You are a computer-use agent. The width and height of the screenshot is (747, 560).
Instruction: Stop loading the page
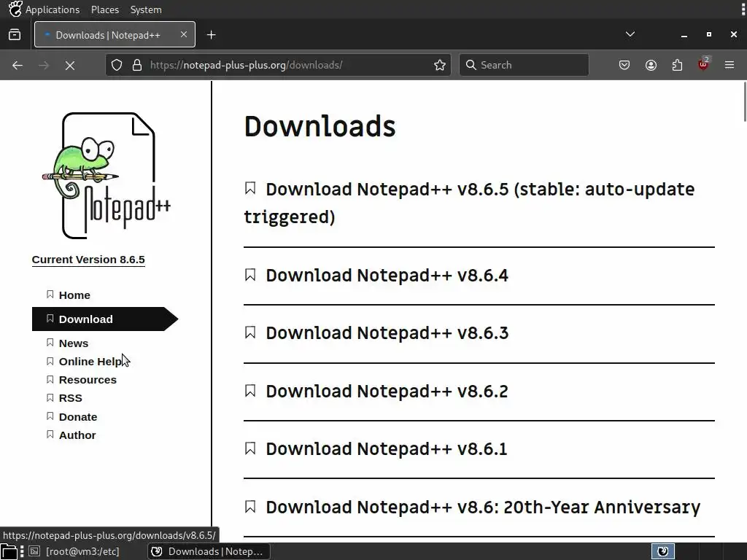point(70,65)
